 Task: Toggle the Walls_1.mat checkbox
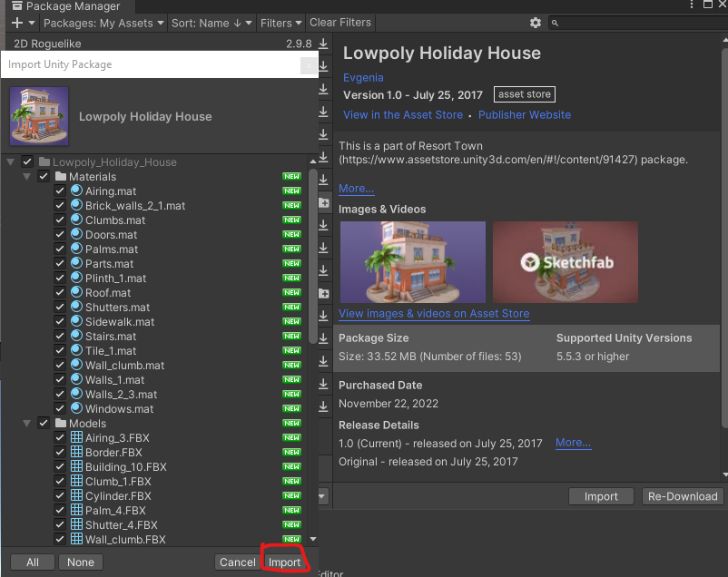pyautogui.click(x=59, y=379)
